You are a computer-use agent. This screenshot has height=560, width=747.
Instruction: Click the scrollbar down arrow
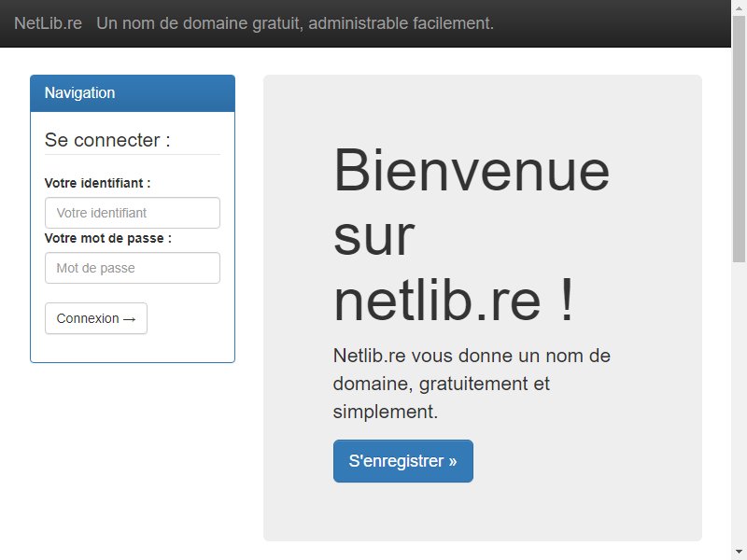(x=739, y=553)
